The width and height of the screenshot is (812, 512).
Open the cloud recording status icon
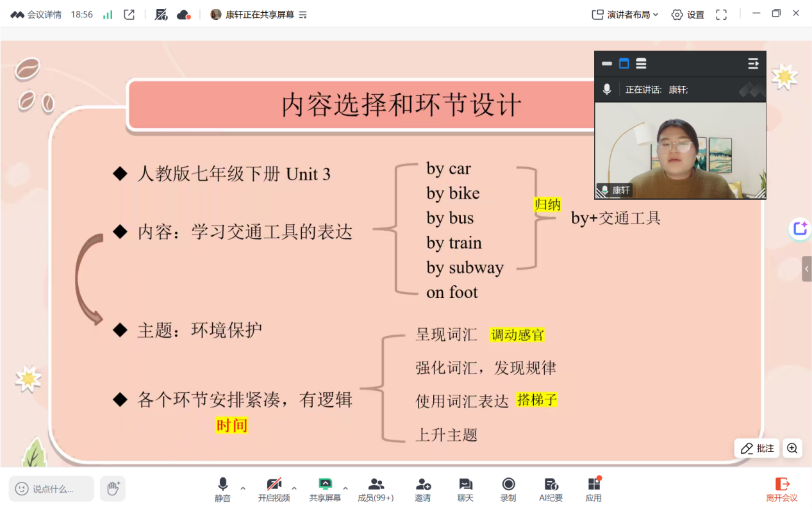pos(183,14)
